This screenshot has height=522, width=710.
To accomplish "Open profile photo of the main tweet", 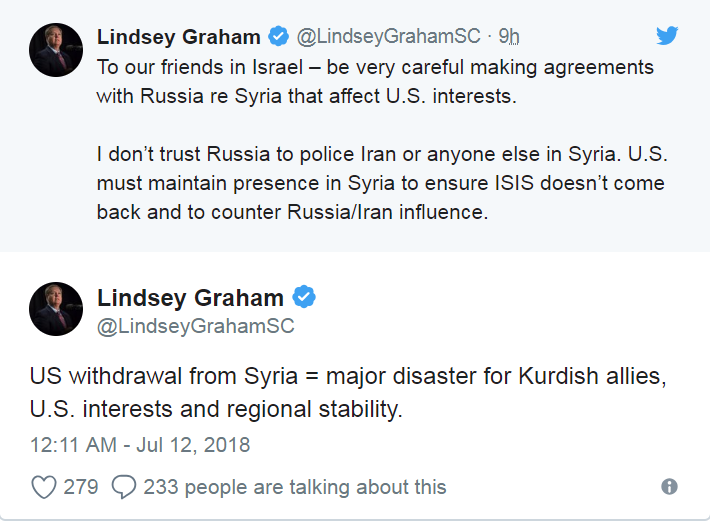I will tap(56, 309).
